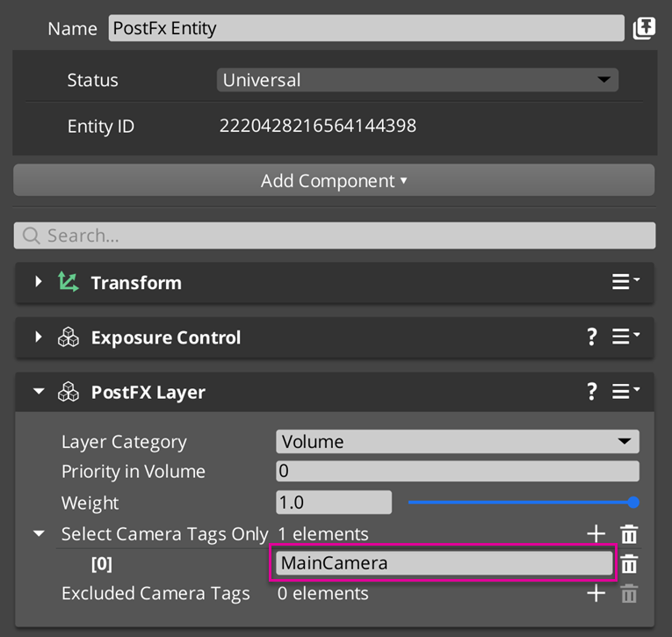672x637 pixels.
Task: Open help for PostFX Layer component
Action: click(x=592, y=392)
